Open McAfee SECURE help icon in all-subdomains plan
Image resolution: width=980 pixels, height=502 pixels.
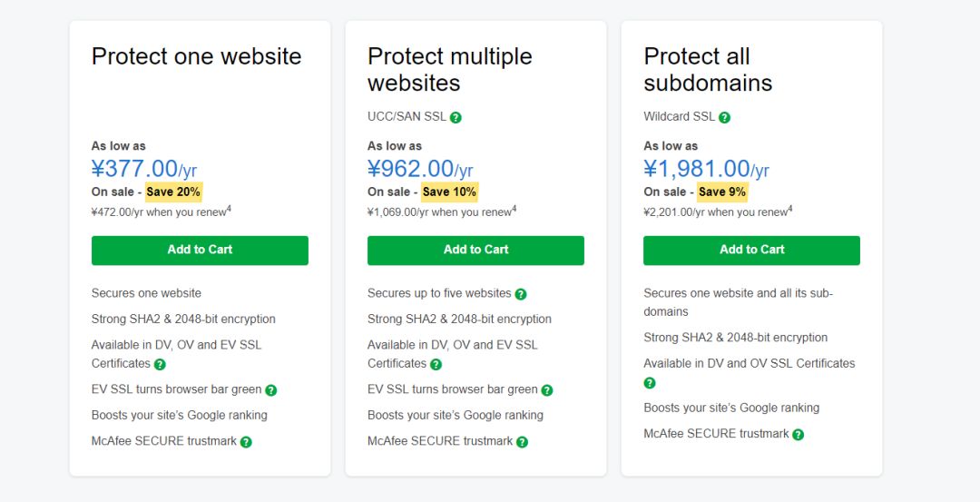pyautogui.click(x=798, y=435)
